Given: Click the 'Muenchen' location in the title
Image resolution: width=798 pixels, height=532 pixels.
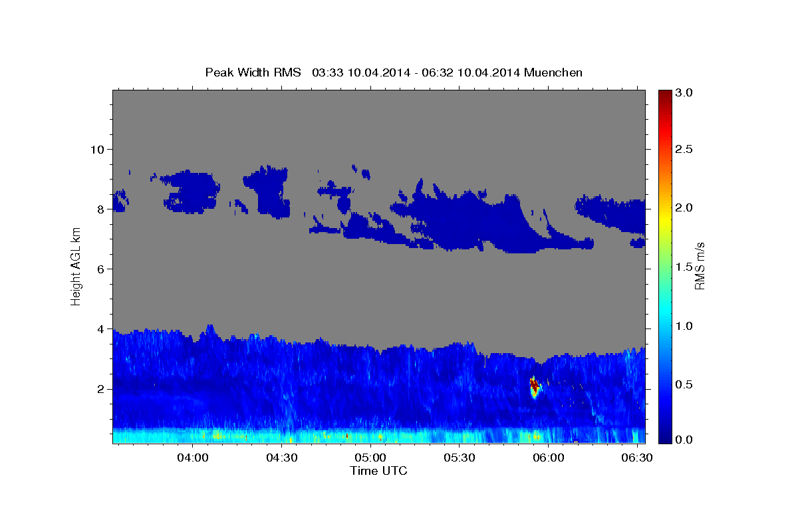Looking at the screenshot, I should click(x=553, y=72).
